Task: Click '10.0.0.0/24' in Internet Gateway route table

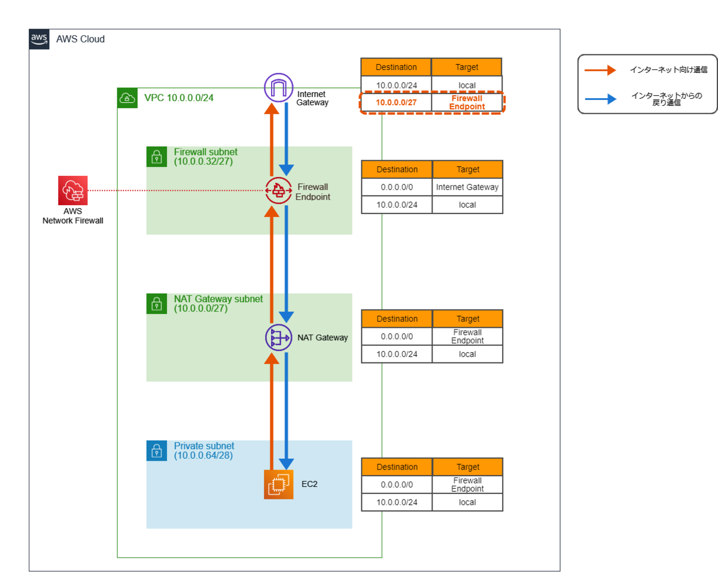Action: 396,85
